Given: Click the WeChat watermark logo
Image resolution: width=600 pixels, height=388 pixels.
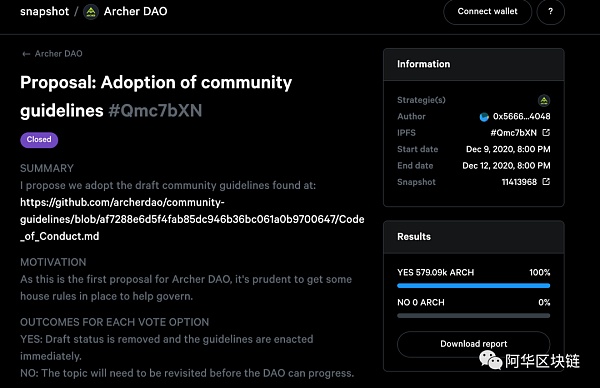Looking at the screenshot, I should pos(490,360).
